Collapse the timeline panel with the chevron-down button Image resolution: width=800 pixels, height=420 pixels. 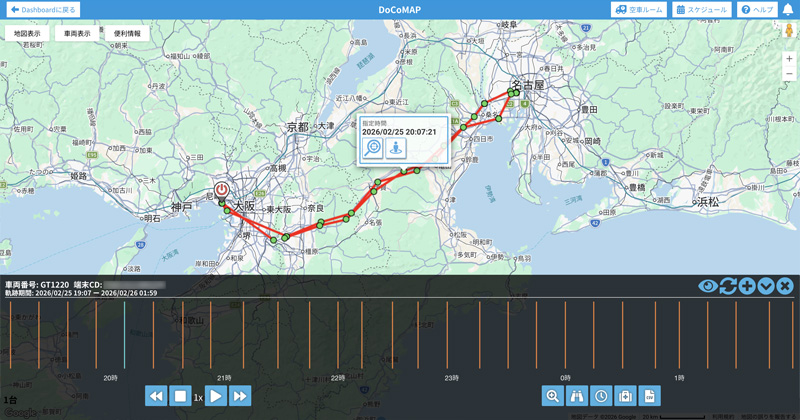click(x=766, y=287)
